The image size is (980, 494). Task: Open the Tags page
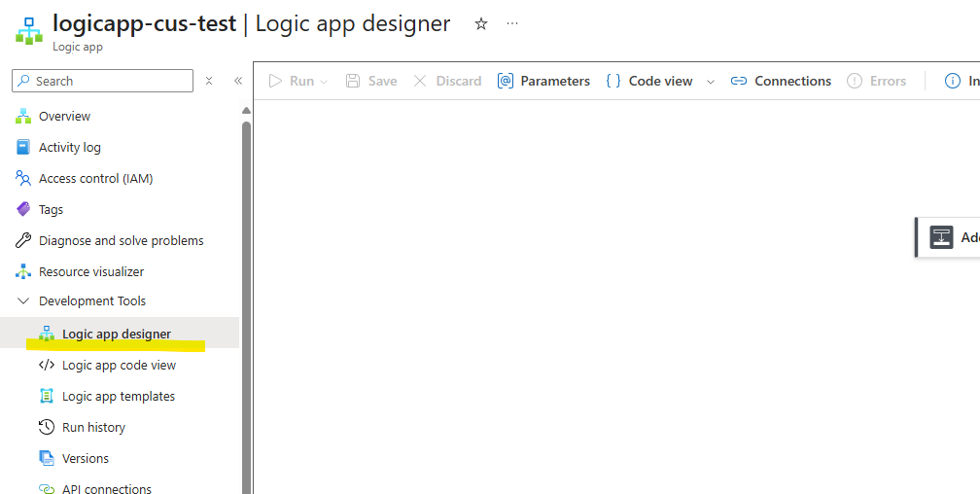pyautogui.click(x=51, y=210)
